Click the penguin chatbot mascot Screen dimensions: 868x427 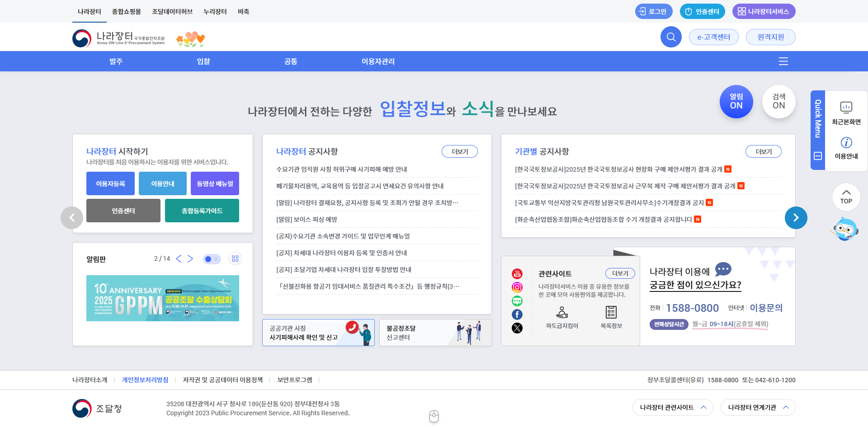(x=844, y=229)
